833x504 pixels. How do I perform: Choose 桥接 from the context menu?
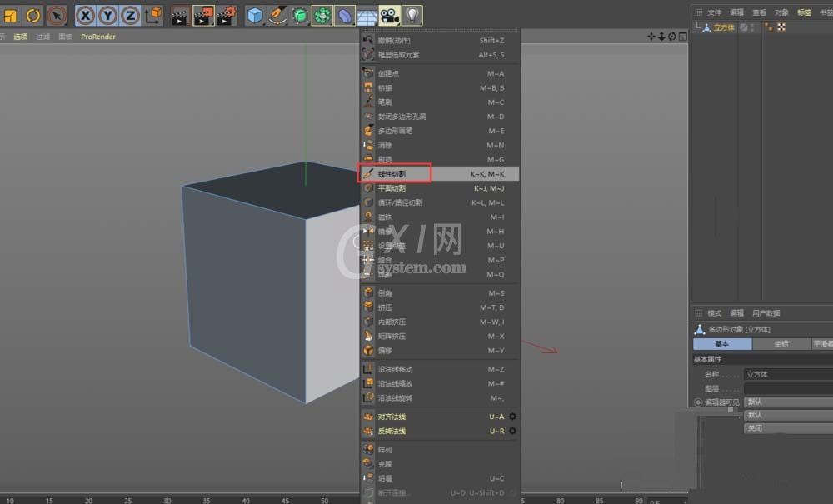click(x=439, y=87)
